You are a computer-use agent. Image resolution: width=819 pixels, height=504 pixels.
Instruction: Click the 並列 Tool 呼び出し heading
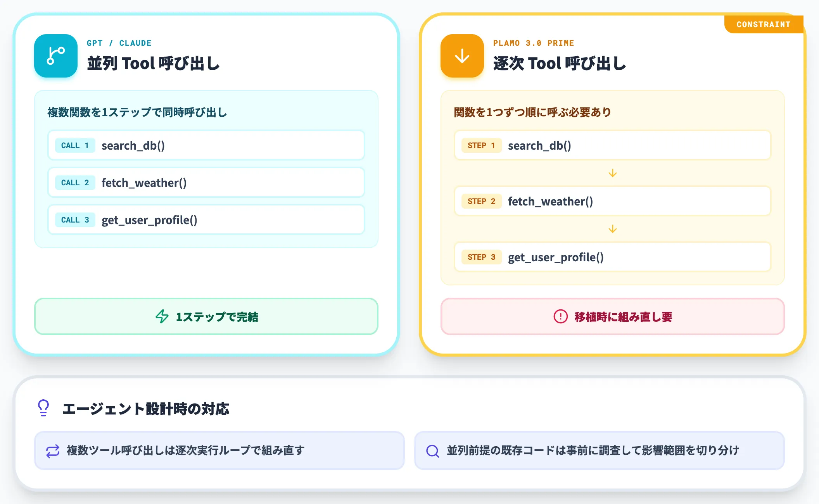[154, 64]
